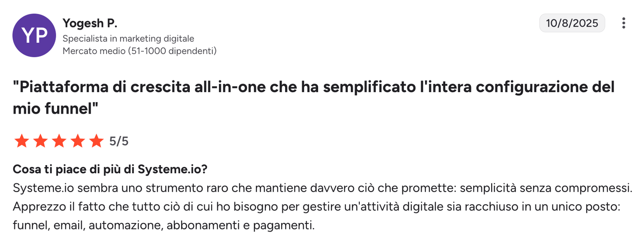Viewport: 644px width, 244px height.
Task: Click question "Cosa ti piace di più di Systeme.io?"
Action: coord(110,169)
